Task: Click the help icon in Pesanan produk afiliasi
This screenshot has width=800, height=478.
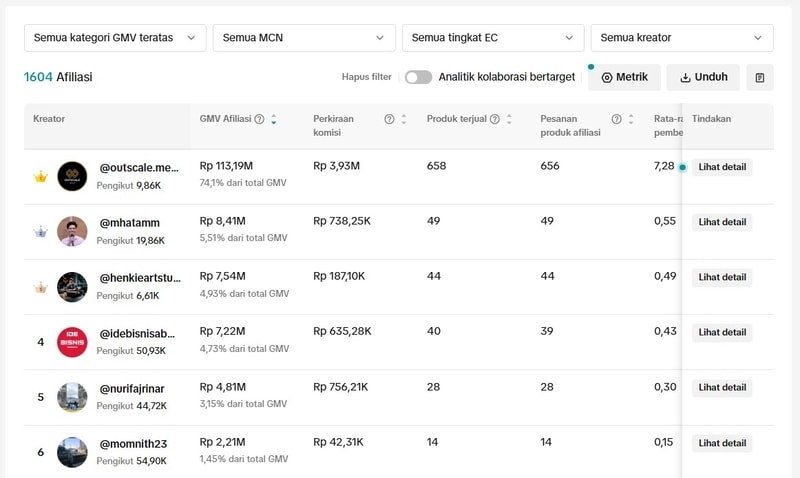Action: tap(616, 119)
